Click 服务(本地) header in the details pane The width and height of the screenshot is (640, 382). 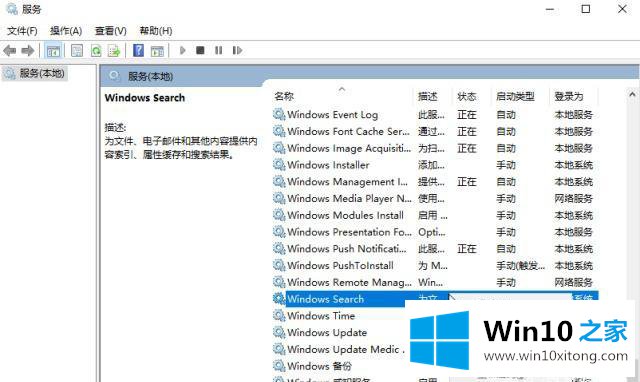pyautogui.click(x=150, y=76)
